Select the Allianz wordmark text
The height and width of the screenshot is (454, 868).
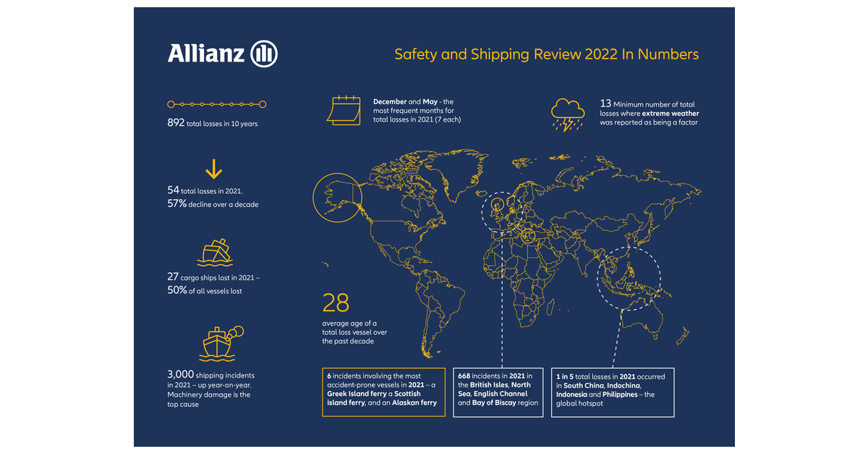coord(206,53)
